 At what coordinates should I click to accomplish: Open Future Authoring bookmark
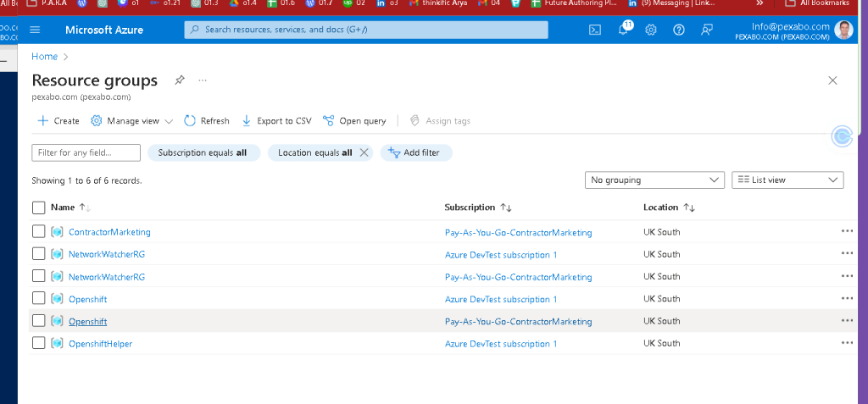573,3
